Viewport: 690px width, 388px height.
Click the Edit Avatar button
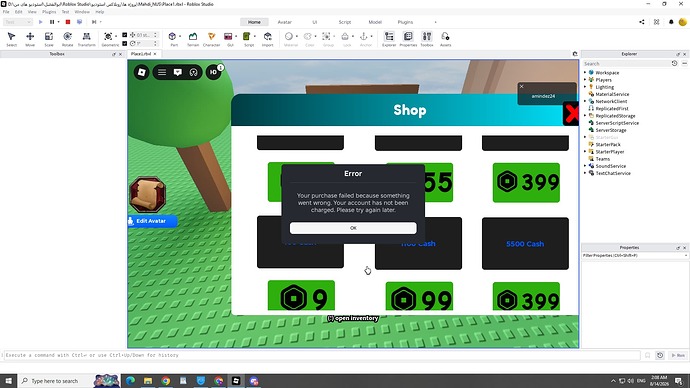pyautogui.click(x=152, y=221)
